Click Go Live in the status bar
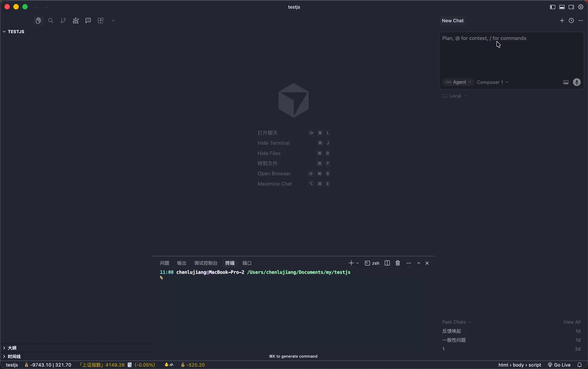The image size is (588, 369). (x=562, y=365)
